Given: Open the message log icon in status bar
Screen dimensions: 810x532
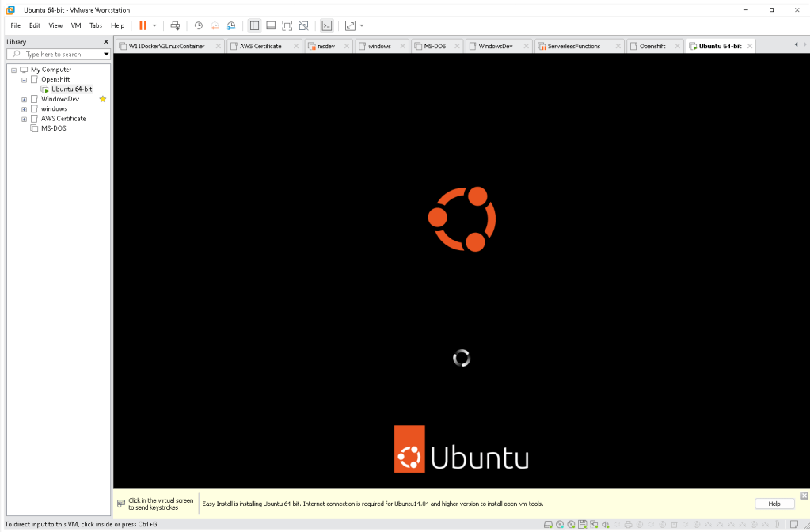Looking at the screenshot, I should tap(794, 525).
